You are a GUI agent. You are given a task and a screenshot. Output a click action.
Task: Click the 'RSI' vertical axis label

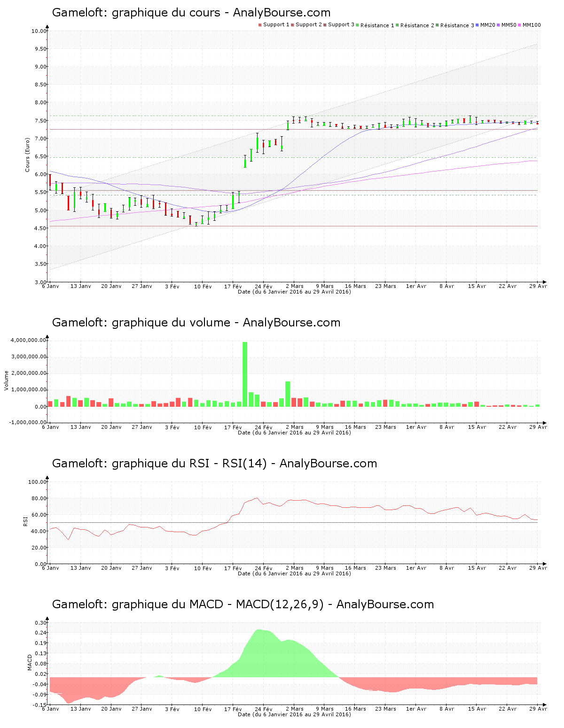25,521
